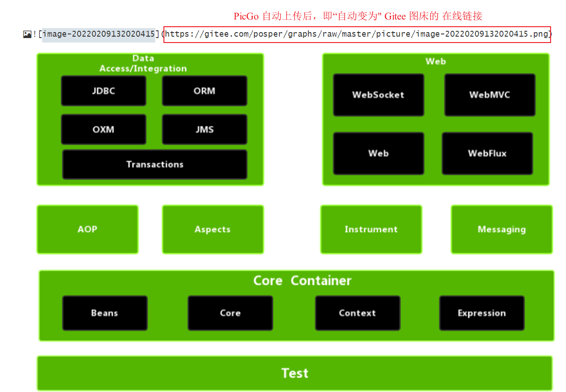
Task: Click the Transactions block
Action: pyautogui.click(x=154, y=164)
